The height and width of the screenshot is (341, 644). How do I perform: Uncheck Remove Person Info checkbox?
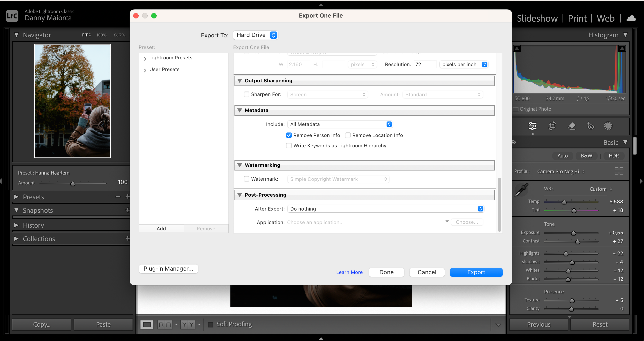point(289,135)
